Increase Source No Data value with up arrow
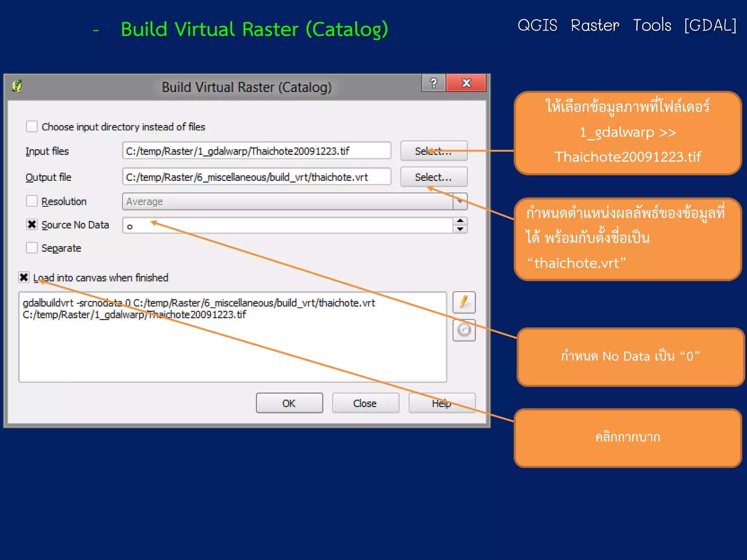 click(x=460, y=221)
